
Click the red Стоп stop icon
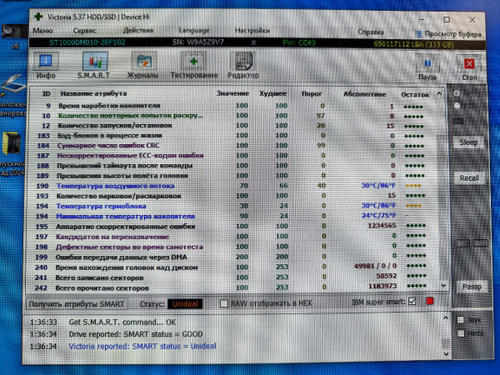click(x=469, y=68)
